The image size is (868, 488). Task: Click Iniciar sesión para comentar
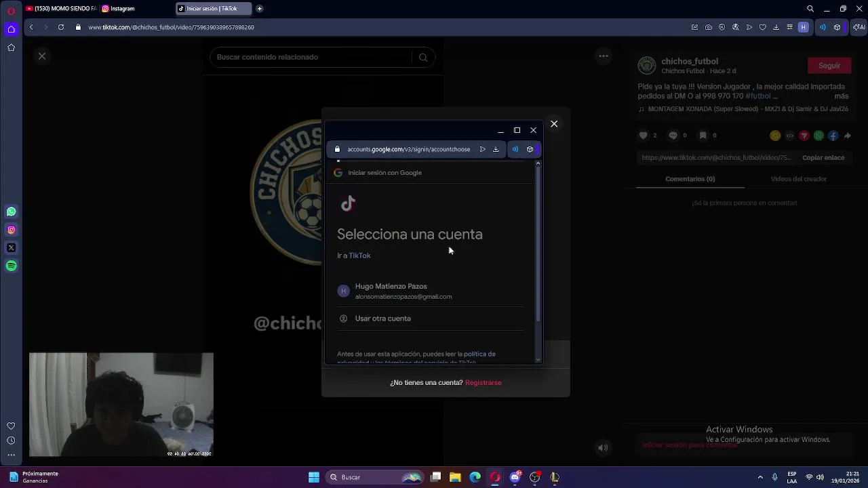tap(690, 445)
